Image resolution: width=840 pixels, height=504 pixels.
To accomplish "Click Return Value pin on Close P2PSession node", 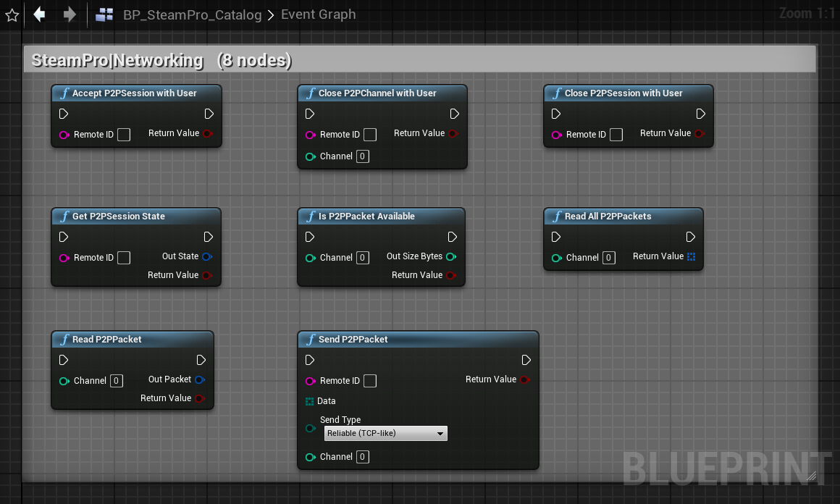I will 700,133.
